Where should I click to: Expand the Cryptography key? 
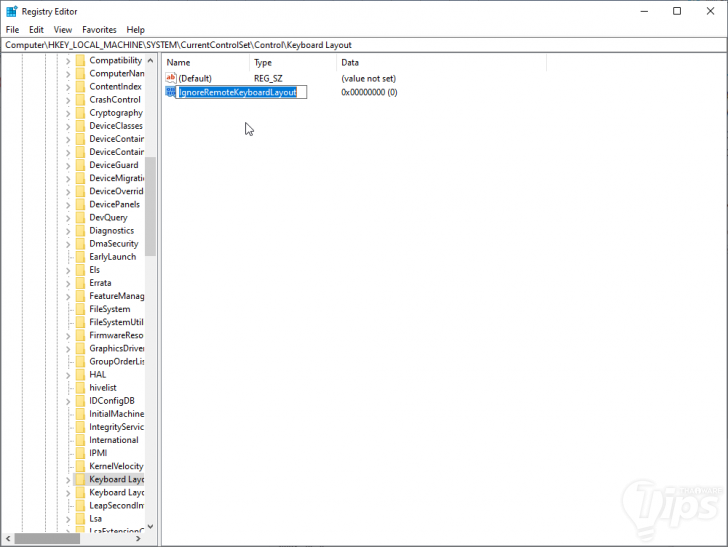[x=68, y=113]
